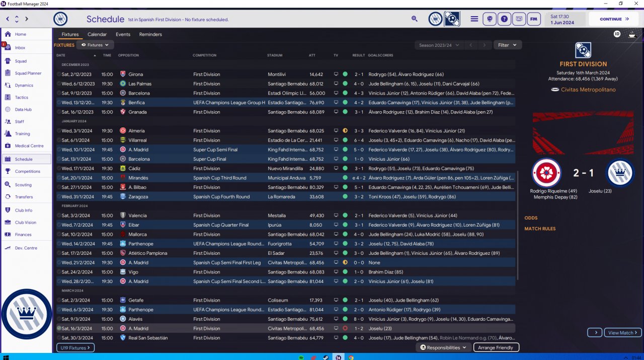
Task: Open the U19 Fixtures button
Action: click(75, 347)
